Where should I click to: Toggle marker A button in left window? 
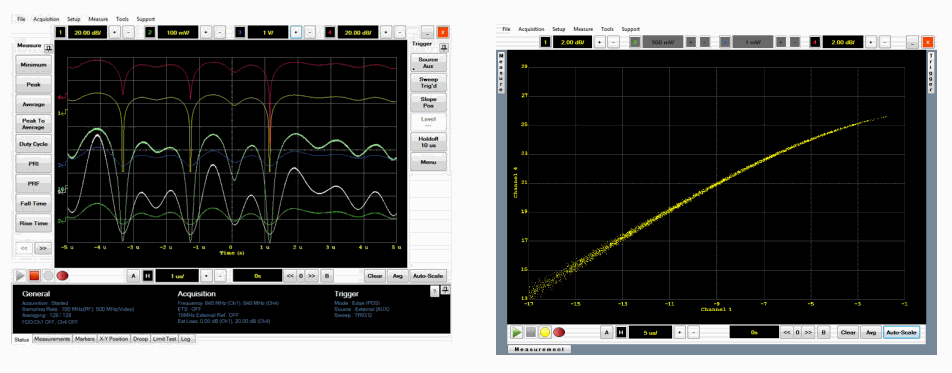[134, 275]
